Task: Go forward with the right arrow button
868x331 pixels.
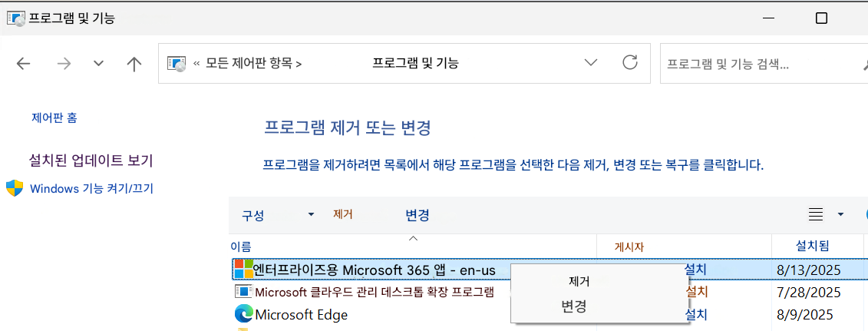Action: point(64,64)
